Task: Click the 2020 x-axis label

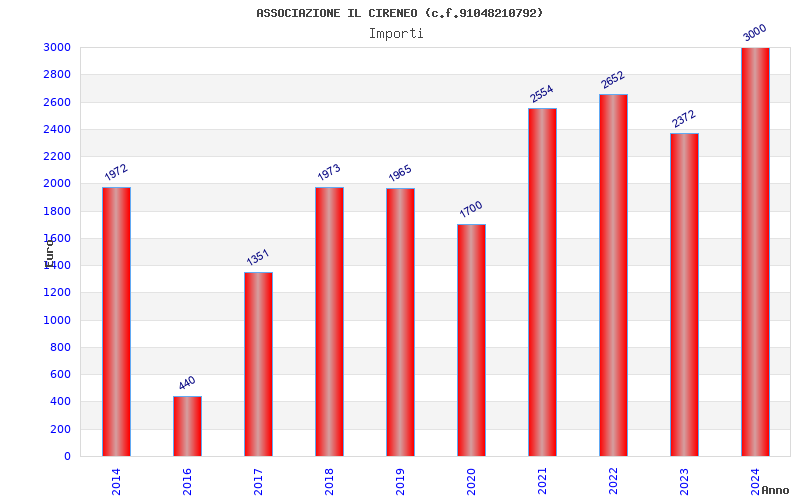Action: pyautogui.click(x=471, y=481)
